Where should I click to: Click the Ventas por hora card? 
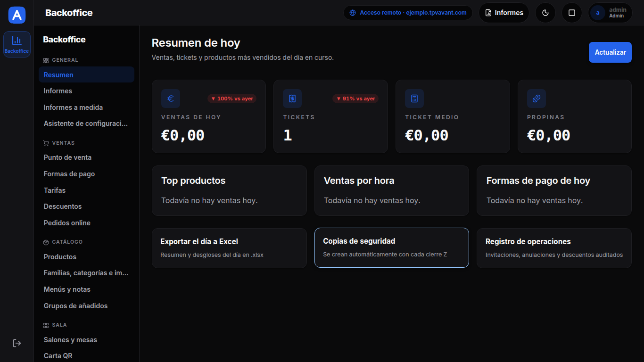click(x=392, y=190)
